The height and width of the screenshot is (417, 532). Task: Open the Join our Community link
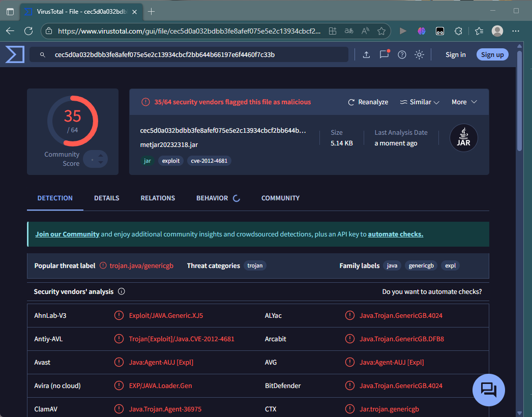[x=67, y=234]
